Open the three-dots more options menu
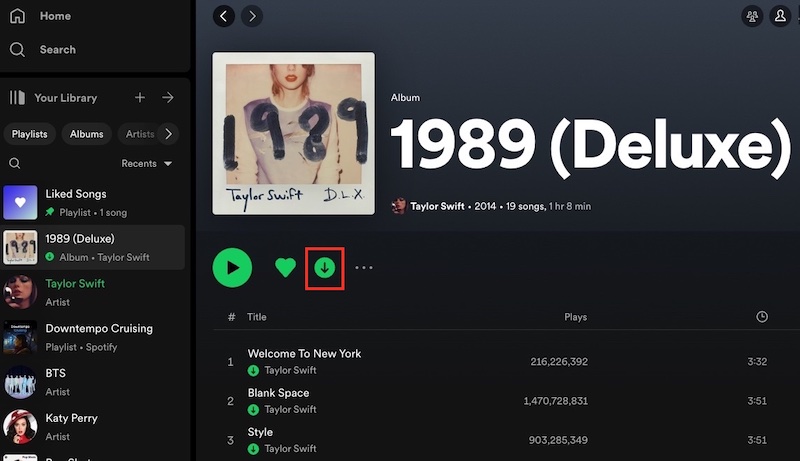Image resolution: width=800 pixels, height=461 pixels. click(363, 268)
